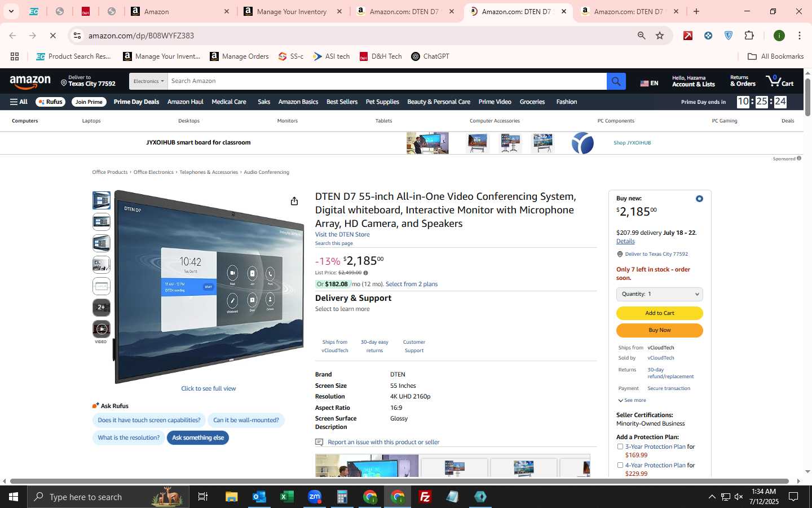The image size is (812, 508).
Task: Click the Chrome profile avatar icon
Action: pyautogui.click(x=779, y=36)
